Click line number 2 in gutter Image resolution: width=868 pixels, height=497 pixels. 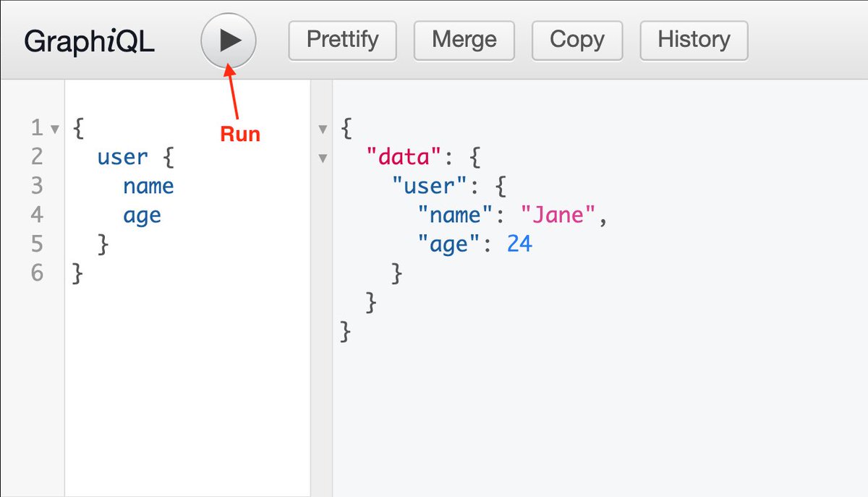coord(37,157)
